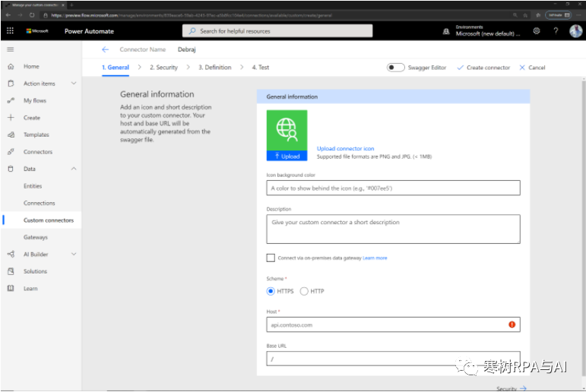Check Connect via on-premises data gateway
Viewport: 586px width, 392px height.
tap(271, 258)
